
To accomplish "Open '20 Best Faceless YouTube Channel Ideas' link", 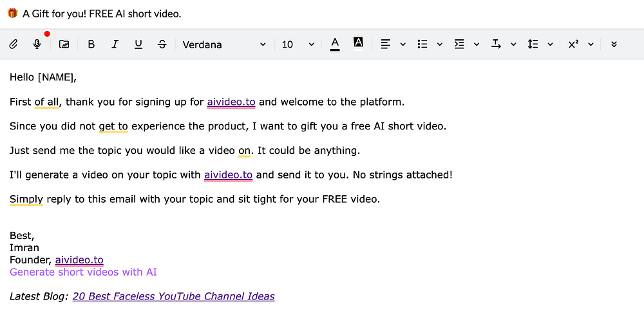I will click(174, 296).
